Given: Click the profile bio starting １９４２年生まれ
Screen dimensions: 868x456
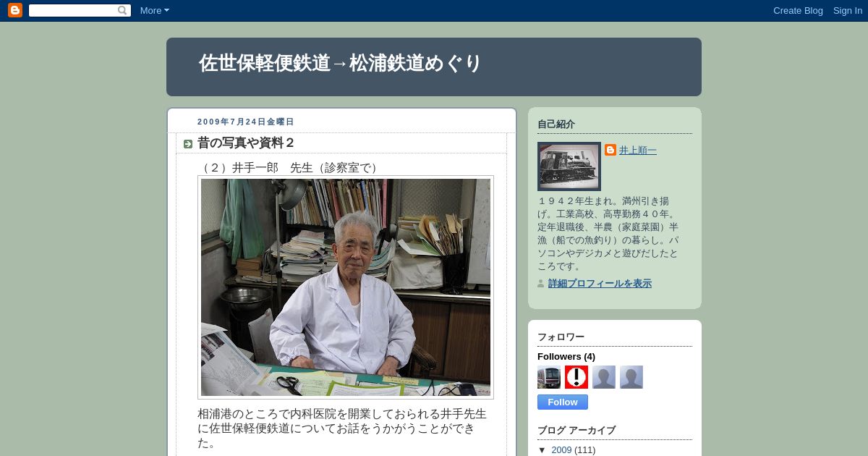Looking at the screenshot, I should [608, 234].
